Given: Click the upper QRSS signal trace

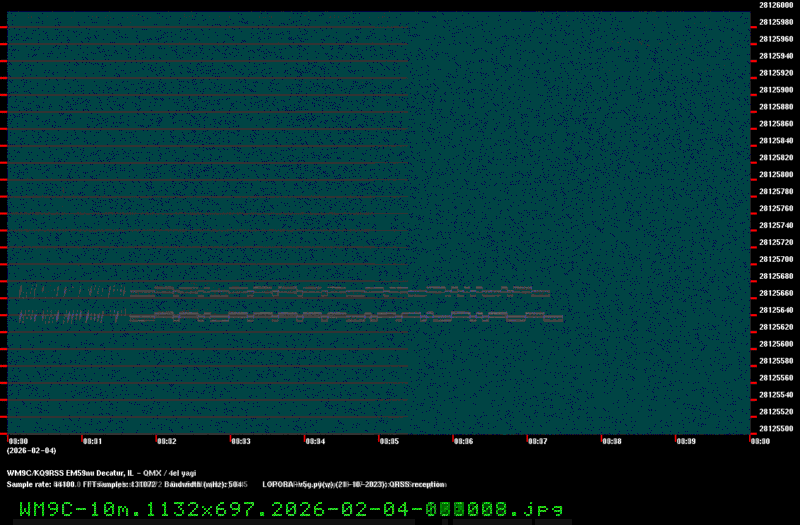Looking at the screenshot, I should (x=340, y=293).
